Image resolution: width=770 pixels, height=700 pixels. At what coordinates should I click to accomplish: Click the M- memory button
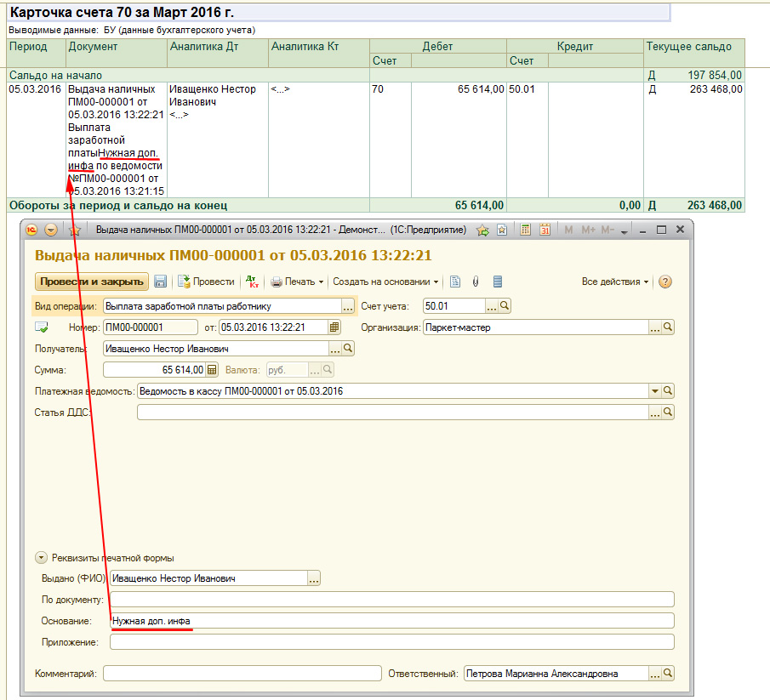(607, 230)
